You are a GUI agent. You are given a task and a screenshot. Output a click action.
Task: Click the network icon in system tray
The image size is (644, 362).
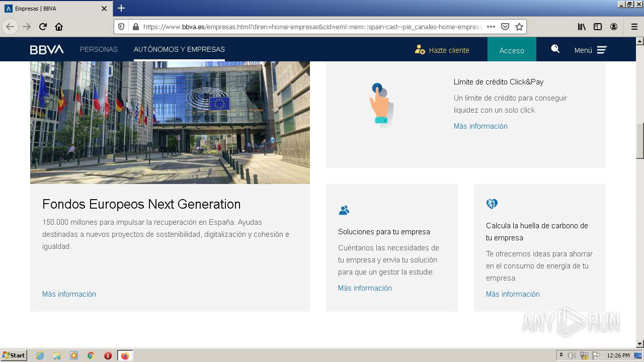(584, 355)
